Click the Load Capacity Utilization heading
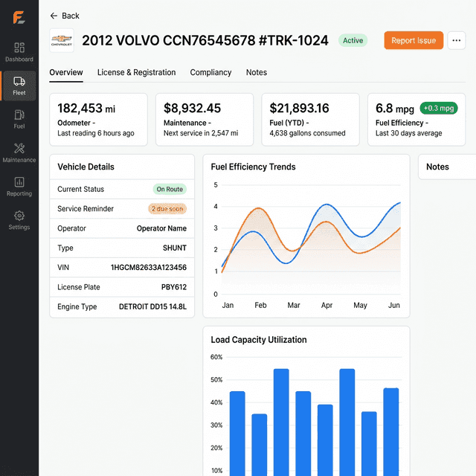476x476 pixels. click(x=259, y=340)
